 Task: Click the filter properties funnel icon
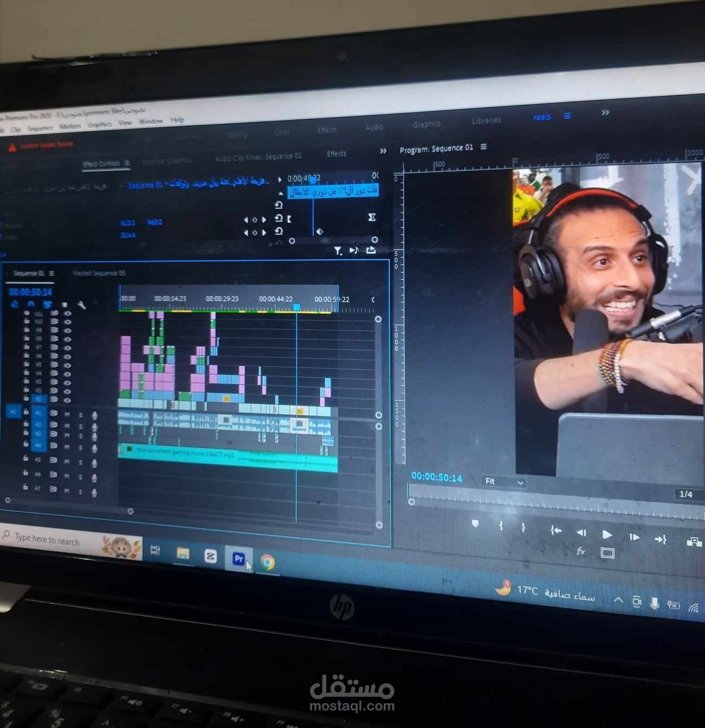coord(338,251)
